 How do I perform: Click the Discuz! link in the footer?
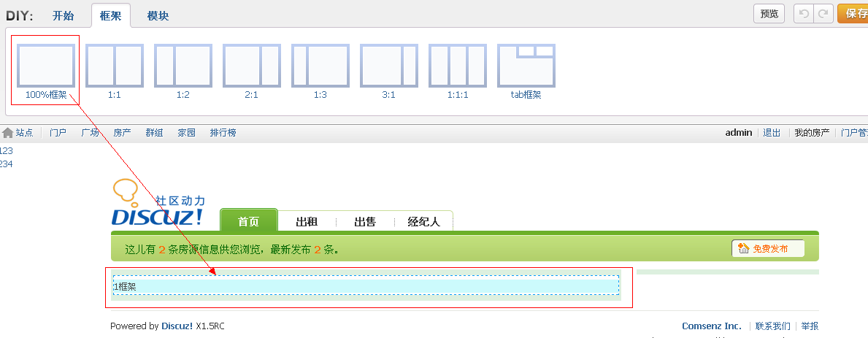click(177, 326)
